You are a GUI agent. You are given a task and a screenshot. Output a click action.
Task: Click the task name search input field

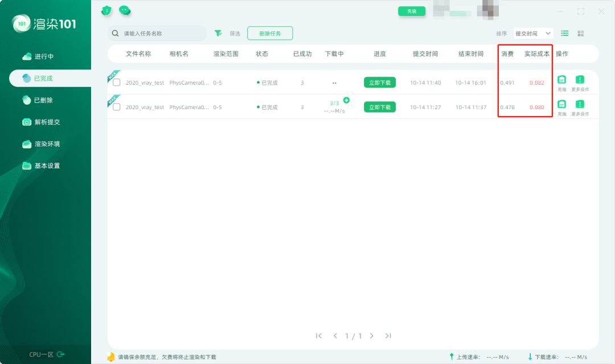[x=157, y=33]
